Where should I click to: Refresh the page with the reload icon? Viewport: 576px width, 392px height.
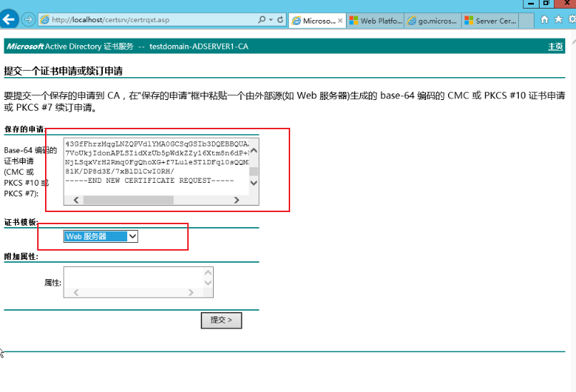coord(280,20)
